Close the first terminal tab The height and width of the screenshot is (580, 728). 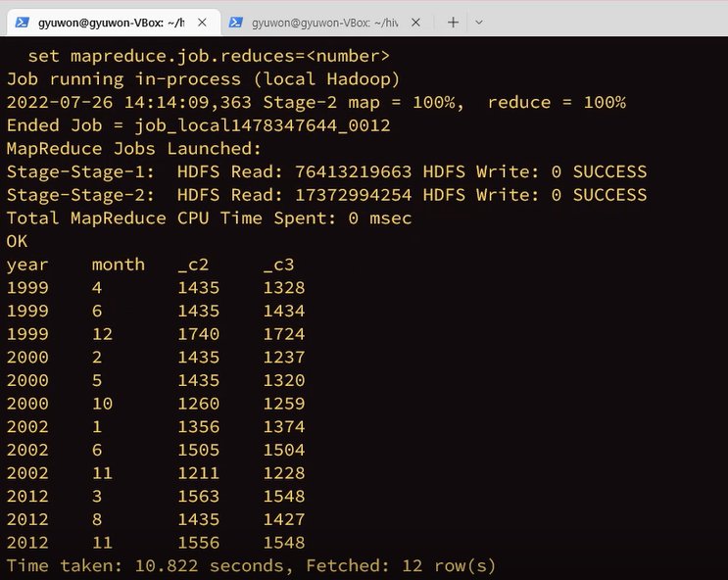click(x=202, y=23)
